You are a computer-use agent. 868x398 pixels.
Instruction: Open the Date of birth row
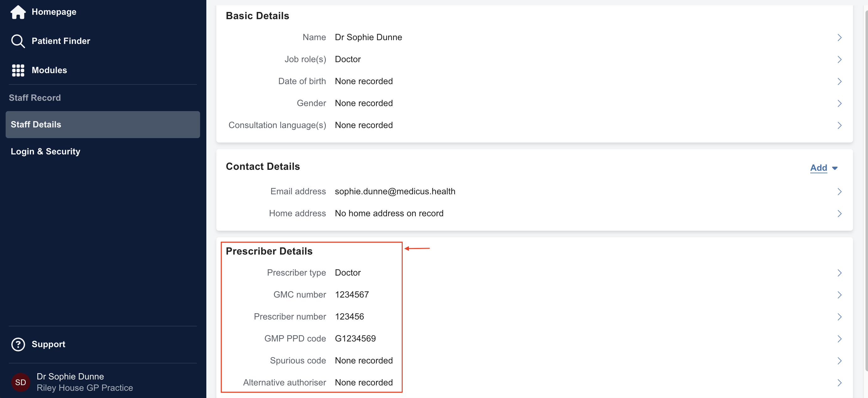(x=839, y=81)
